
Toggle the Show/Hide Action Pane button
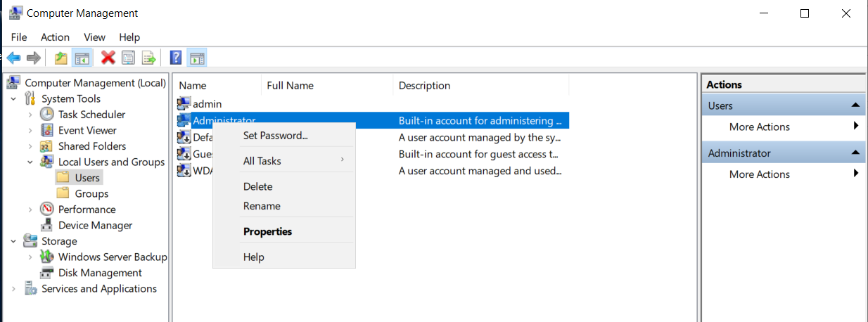point(197,58)
